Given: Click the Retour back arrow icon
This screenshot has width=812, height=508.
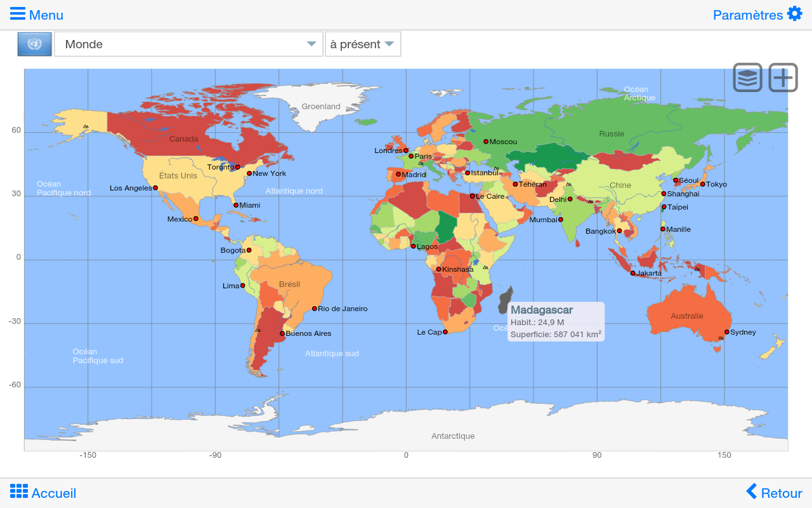Looking at the screenshot, I should click(752, 492).
